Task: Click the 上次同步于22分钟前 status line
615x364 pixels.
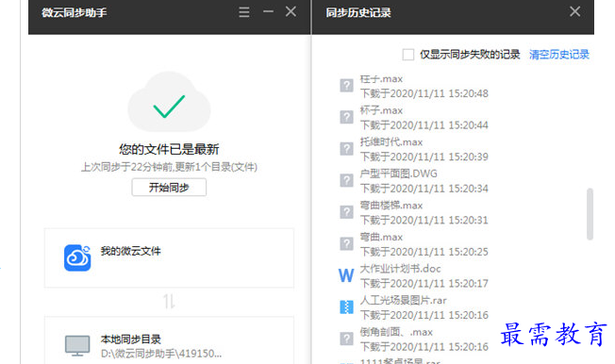Action: pos(169,167)
